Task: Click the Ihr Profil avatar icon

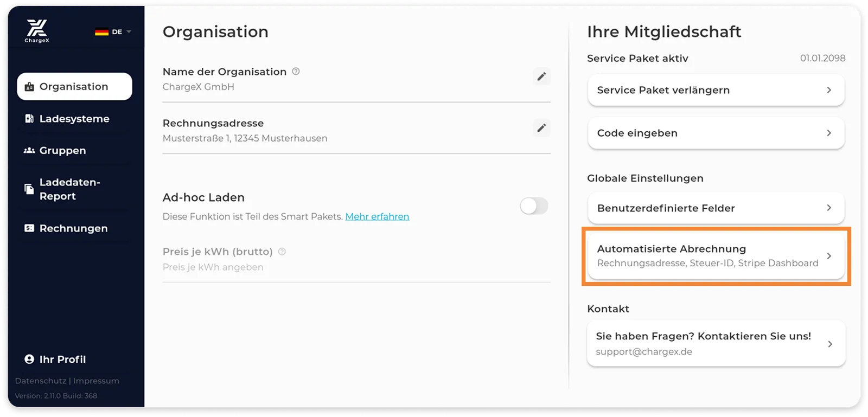Action: 29,359
